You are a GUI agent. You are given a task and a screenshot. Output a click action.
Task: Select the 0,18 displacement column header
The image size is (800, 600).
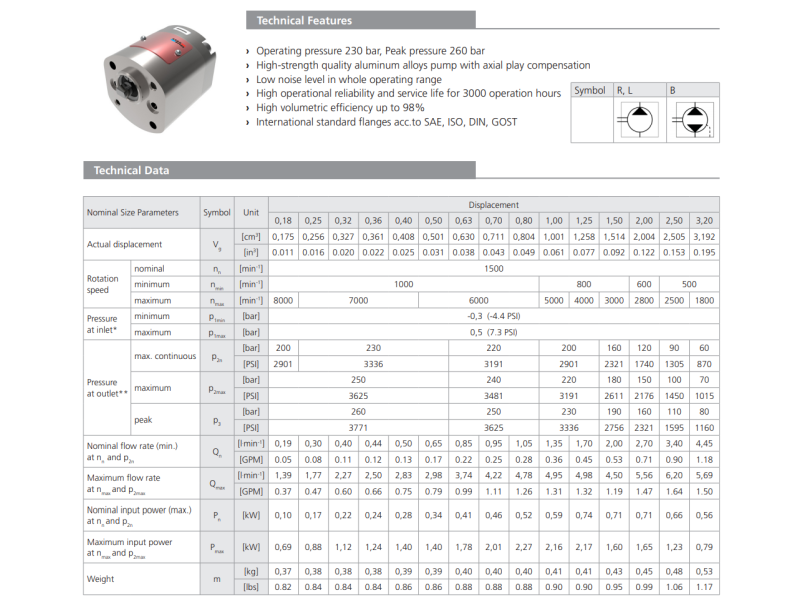click(x=283, y=220)
